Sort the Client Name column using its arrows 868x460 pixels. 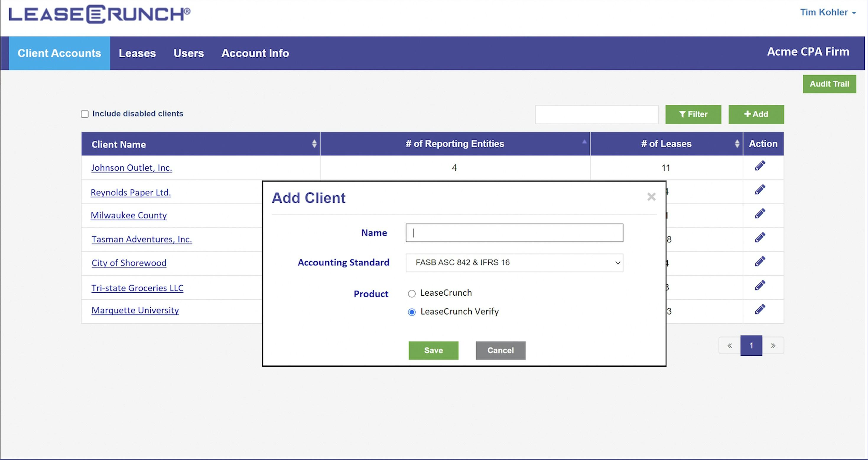314,143
